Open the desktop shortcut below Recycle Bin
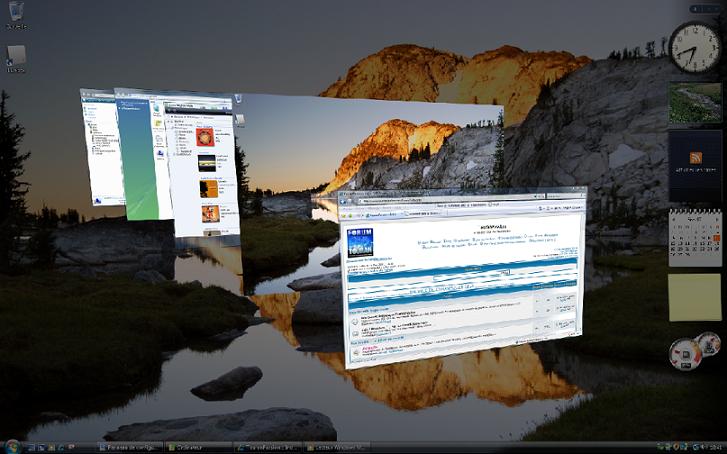This screenshot has width=727, height=454. (x=16, y=59)
